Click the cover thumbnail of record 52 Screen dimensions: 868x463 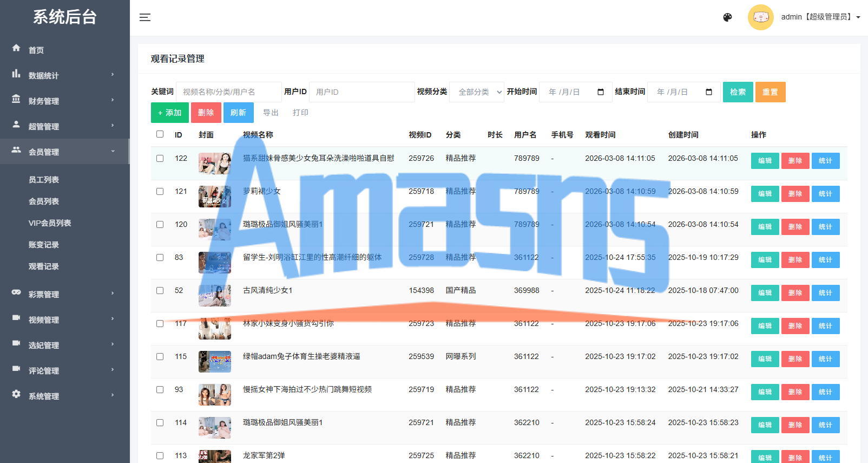point(215,296)
